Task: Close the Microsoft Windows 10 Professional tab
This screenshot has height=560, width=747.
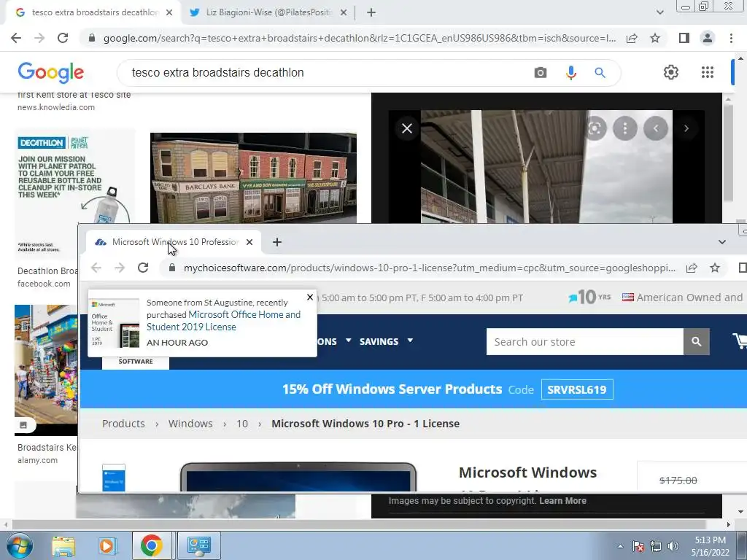Action: 249,242
